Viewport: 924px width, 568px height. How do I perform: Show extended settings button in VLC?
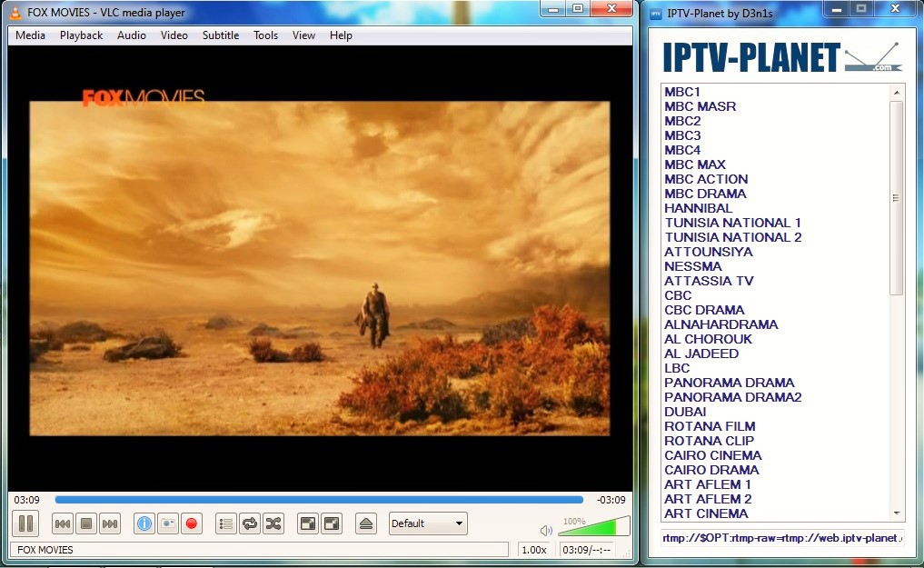(332, 523)
